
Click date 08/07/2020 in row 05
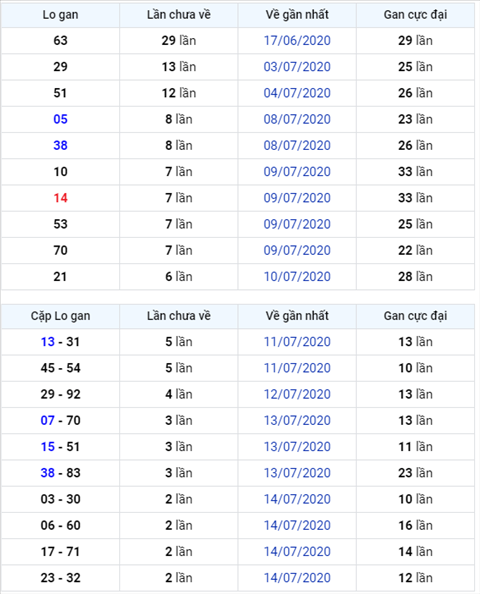pyautogui.click(x=297, y=119)
